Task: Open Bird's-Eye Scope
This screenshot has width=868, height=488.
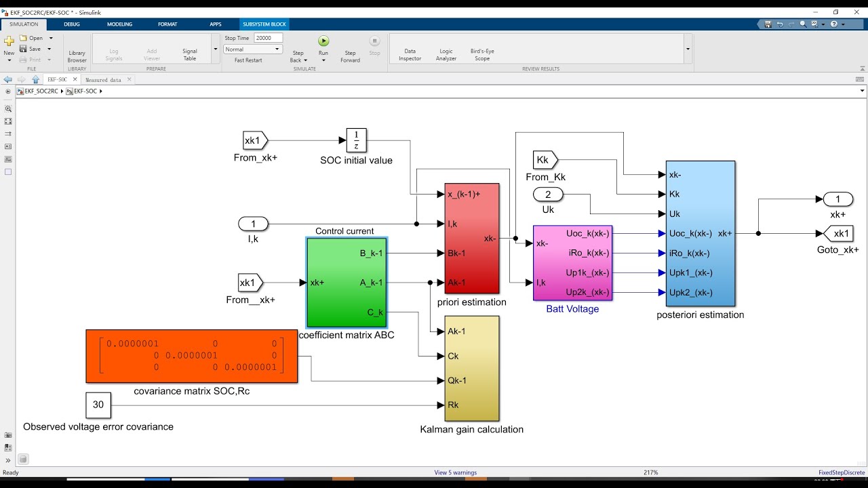Action: click(x=482, y=54)
